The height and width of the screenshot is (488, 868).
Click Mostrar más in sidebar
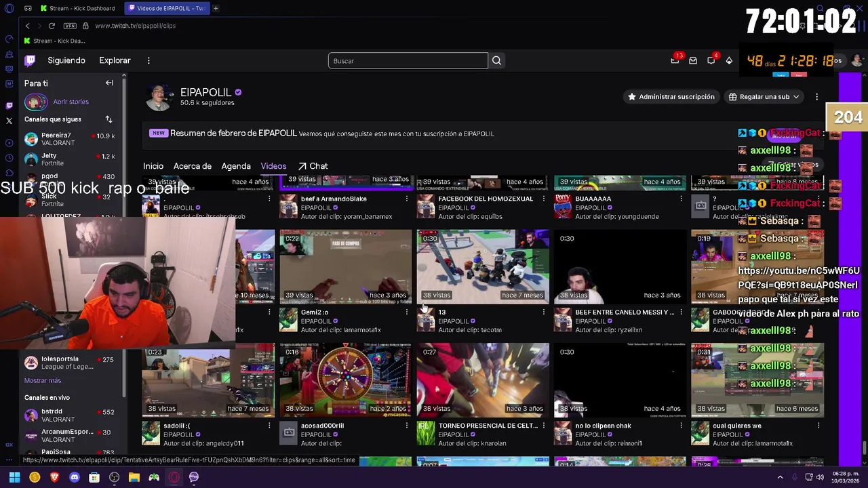point(43,380)
